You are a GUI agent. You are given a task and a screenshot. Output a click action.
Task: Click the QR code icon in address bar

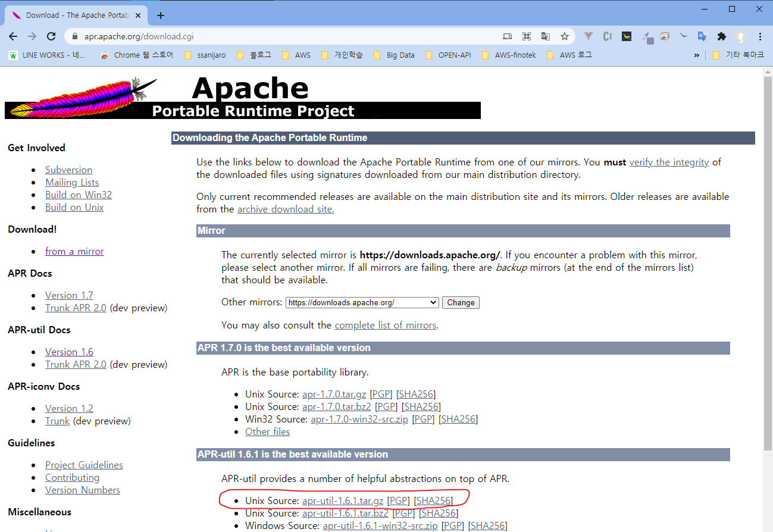526,36
